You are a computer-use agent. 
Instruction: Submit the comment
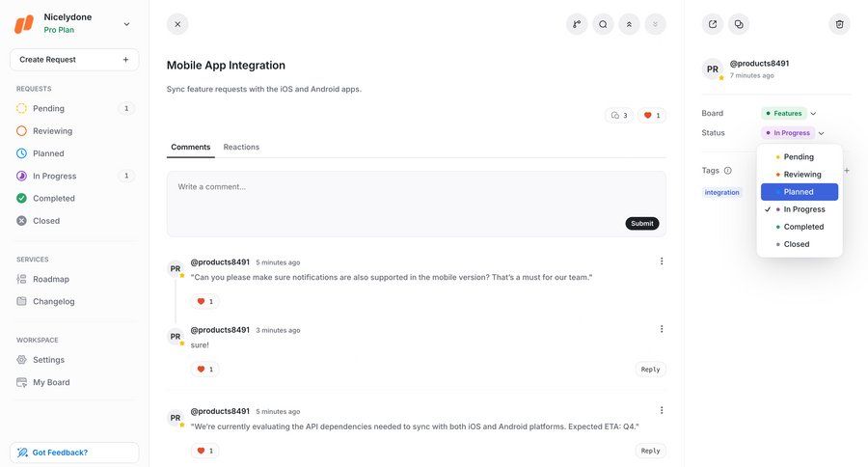coord(641,223)
